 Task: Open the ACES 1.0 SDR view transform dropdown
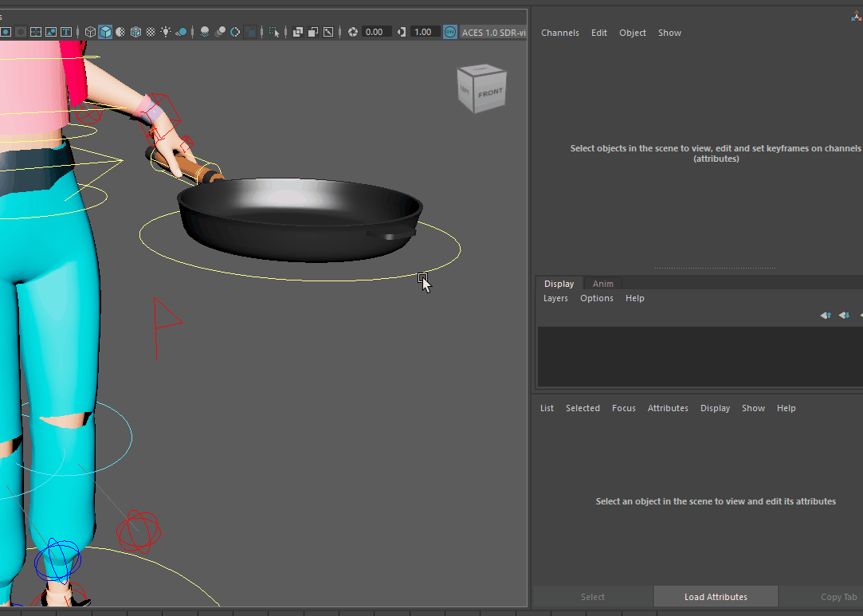493,32
